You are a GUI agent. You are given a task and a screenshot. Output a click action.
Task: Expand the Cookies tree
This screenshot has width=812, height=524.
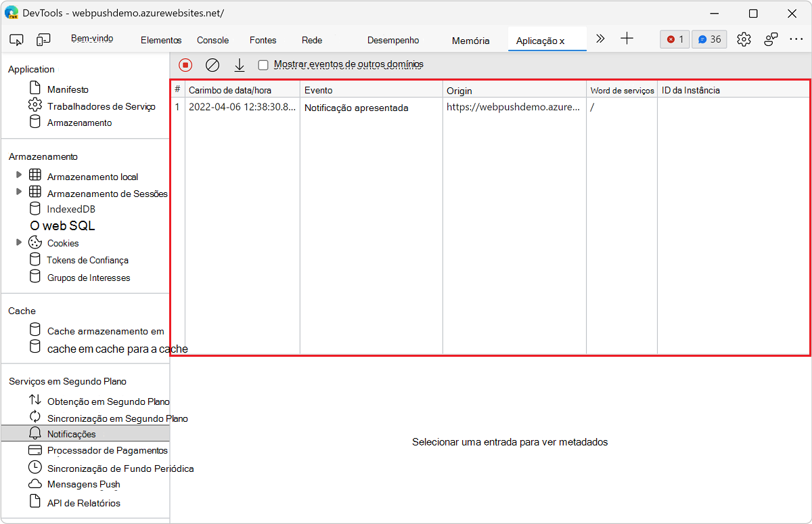[19, 242]
